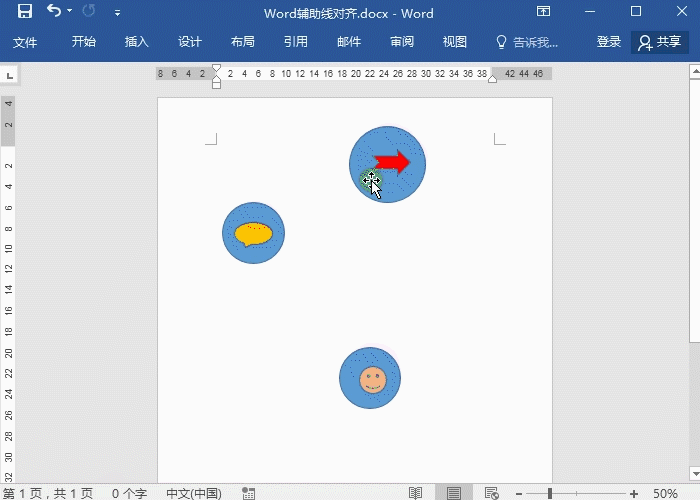The height and width of the screenshot is (500, 700).
Task: Open Customize Quick Access Toolbar dropdown
Action: pos(117,13)
